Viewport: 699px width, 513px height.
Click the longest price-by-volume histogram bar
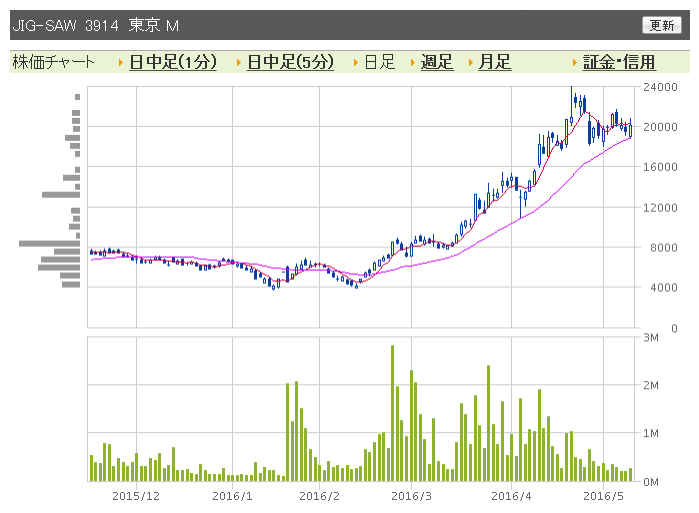point(49,243)
